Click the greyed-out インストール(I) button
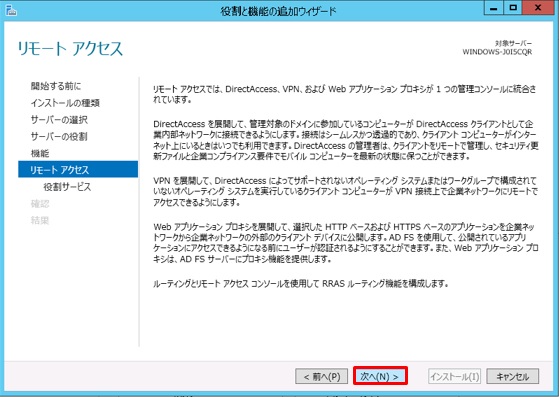Image resolution: width=559 pixels, height=397 pixels. [x=454, y=376]
